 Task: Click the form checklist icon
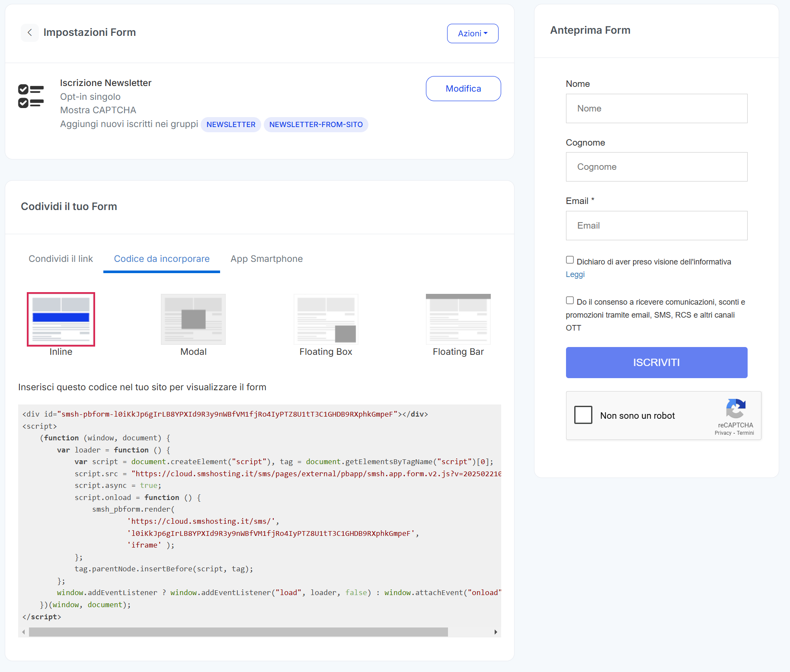click(31, 96)
